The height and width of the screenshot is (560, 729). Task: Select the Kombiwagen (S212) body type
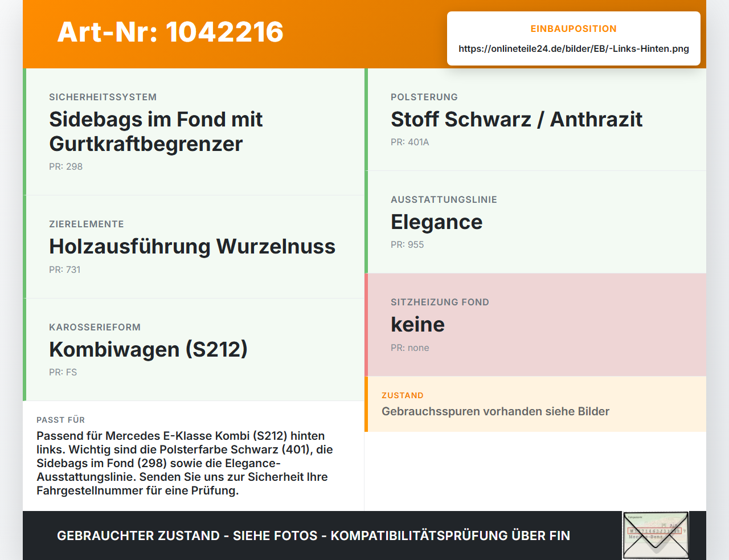tap(148, 349)
